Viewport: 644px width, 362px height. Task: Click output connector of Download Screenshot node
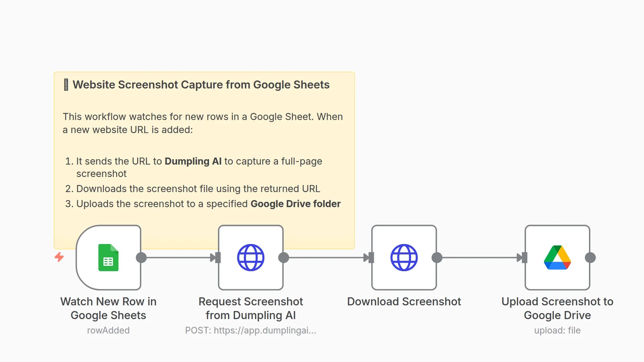coord(437,257)
